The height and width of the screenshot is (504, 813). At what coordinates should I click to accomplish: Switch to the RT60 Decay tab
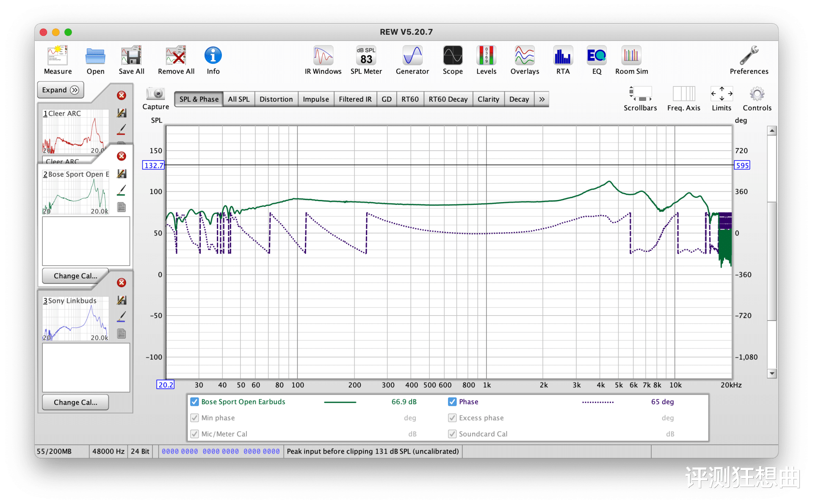pyautogui.click(x=448, y=99)
